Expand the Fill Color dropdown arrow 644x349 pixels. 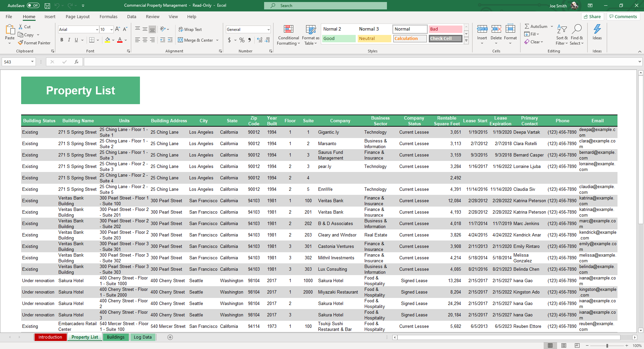(x=113, y=40)
